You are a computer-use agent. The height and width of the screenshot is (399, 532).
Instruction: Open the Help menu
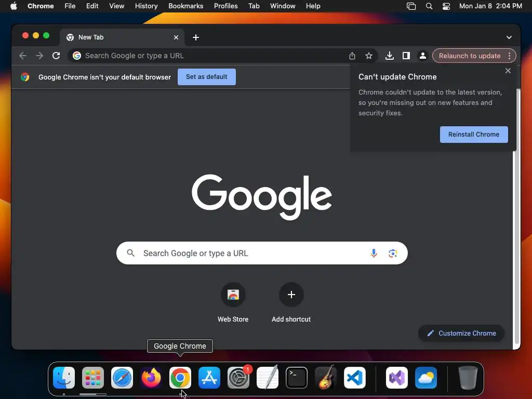point(313,6)
